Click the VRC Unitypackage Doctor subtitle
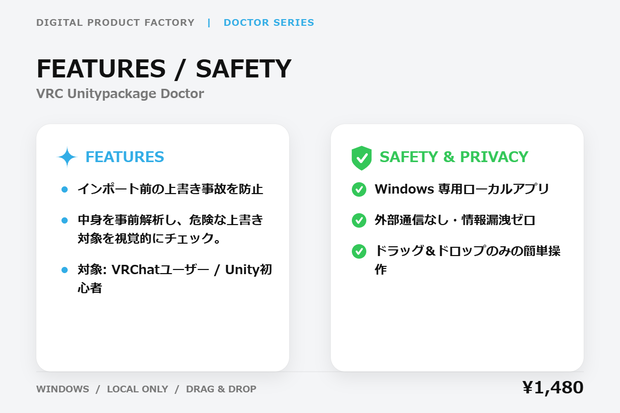The image size is (620, 413). [120, 94]
